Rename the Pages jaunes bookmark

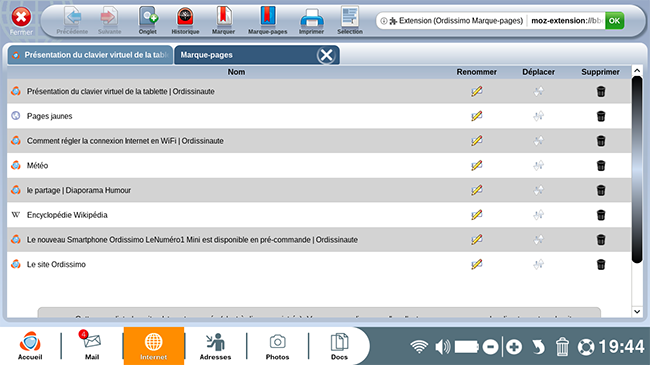477,116
